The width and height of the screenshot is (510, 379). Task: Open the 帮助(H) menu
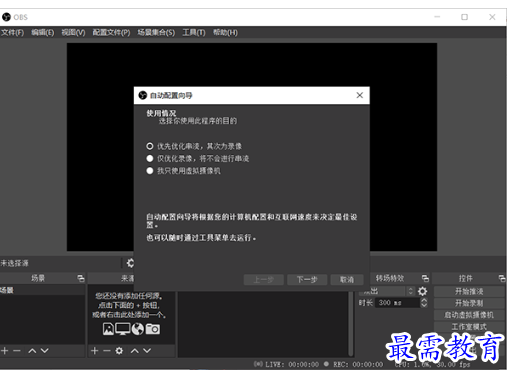click(225, 32)
